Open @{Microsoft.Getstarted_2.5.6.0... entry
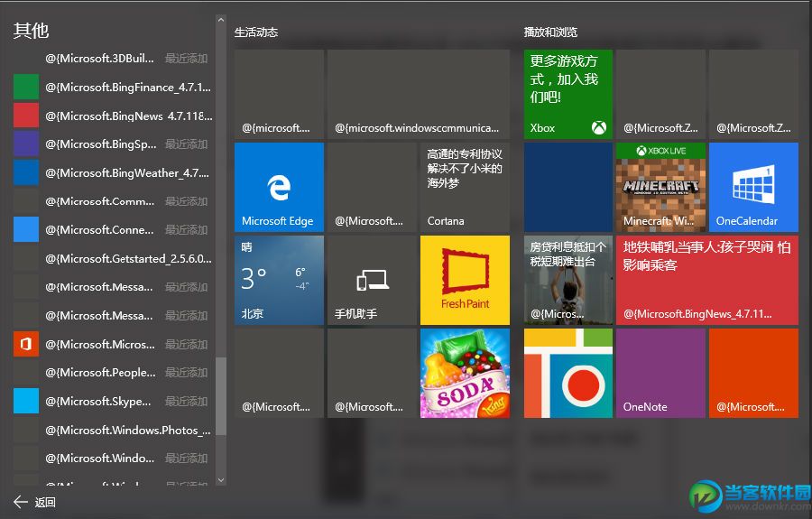The height and width of the screenshot is (519, 812). click(111, 258)
